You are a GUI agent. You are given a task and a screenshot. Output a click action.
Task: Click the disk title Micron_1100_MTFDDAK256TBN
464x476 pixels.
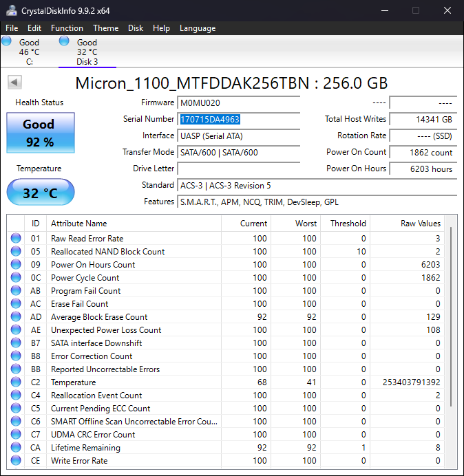click(192, 83)
